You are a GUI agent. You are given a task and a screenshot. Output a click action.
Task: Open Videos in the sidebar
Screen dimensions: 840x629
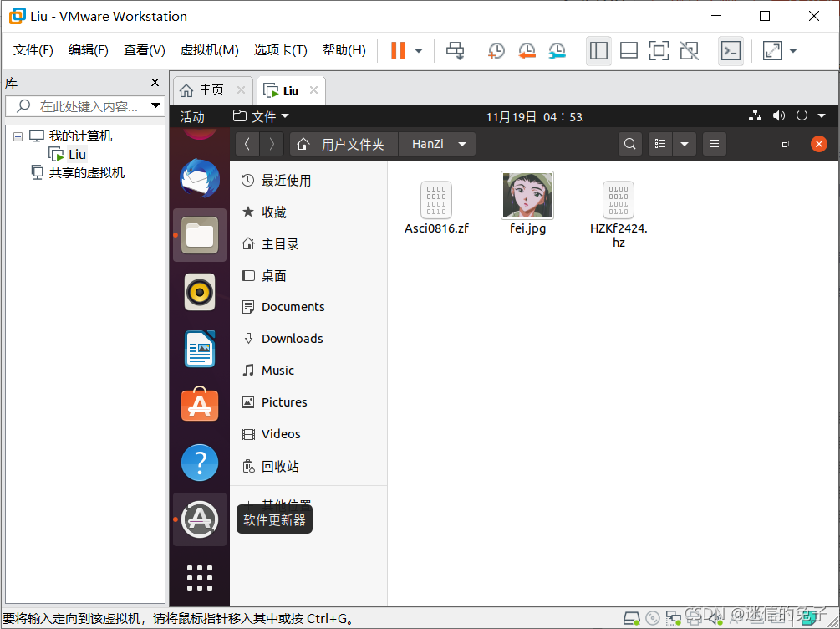pos(308,434)
